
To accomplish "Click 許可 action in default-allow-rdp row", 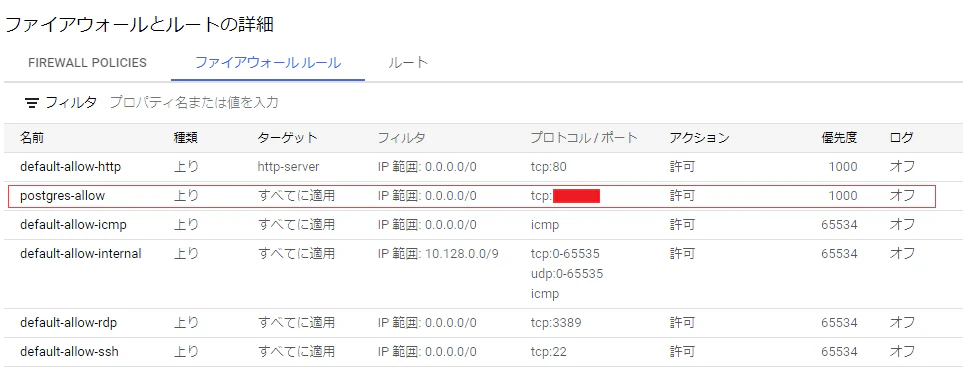I will coord(682,323).
